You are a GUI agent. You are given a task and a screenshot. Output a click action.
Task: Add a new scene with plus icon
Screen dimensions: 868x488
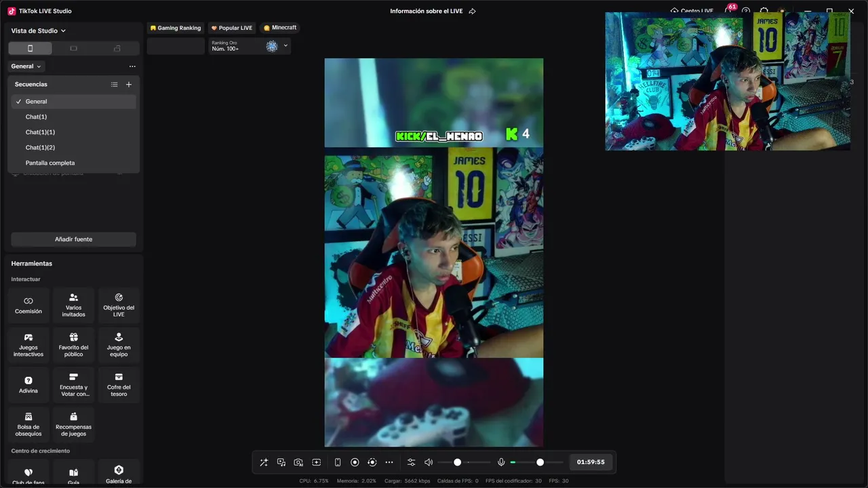click(129, 85)
